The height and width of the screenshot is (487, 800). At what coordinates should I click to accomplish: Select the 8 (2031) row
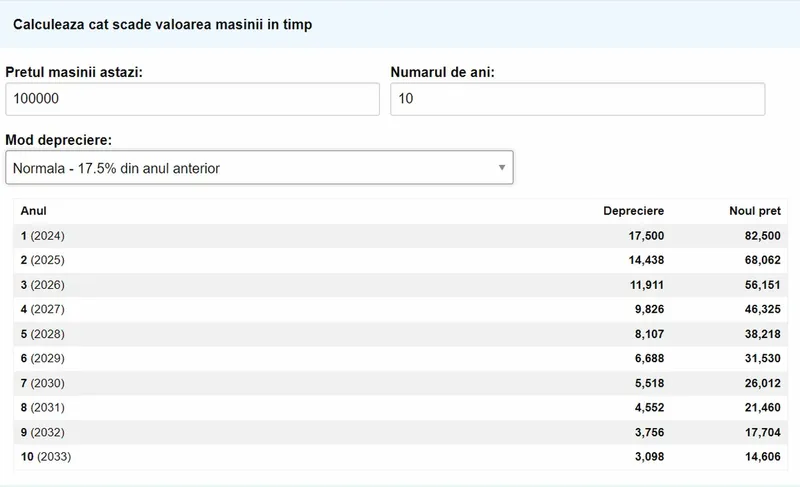(x=401, y=407)
